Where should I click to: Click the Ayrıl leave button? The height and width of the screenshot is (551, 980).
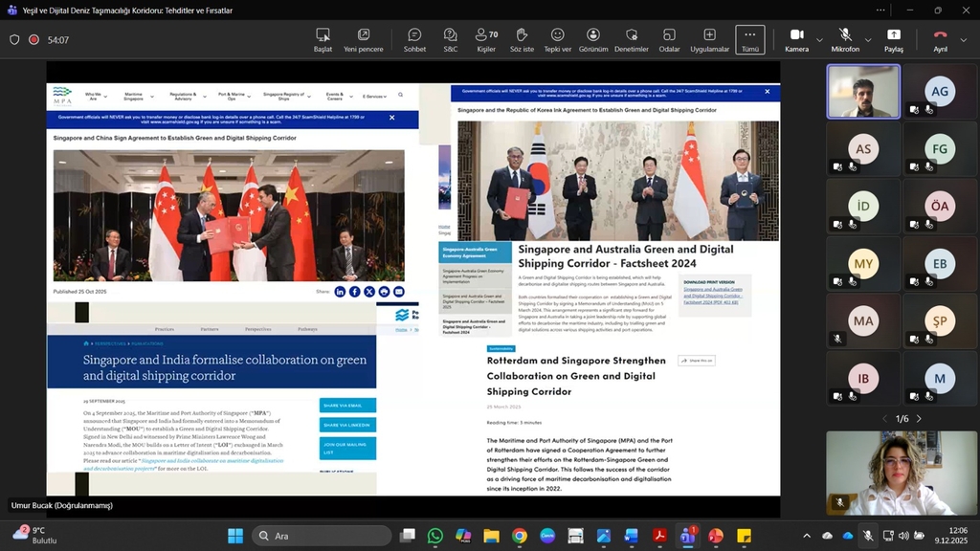[940, 39]
